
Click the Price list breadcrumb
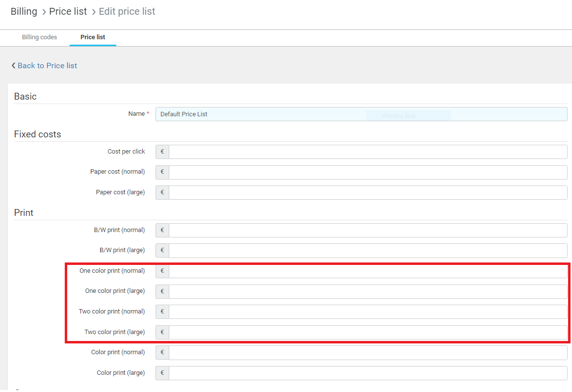(x=68, y=11)
